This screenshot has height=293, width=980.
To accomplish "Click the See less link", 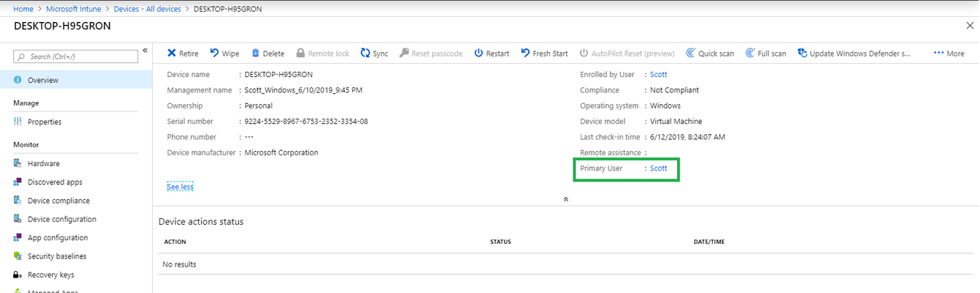I will coord(180,187).
